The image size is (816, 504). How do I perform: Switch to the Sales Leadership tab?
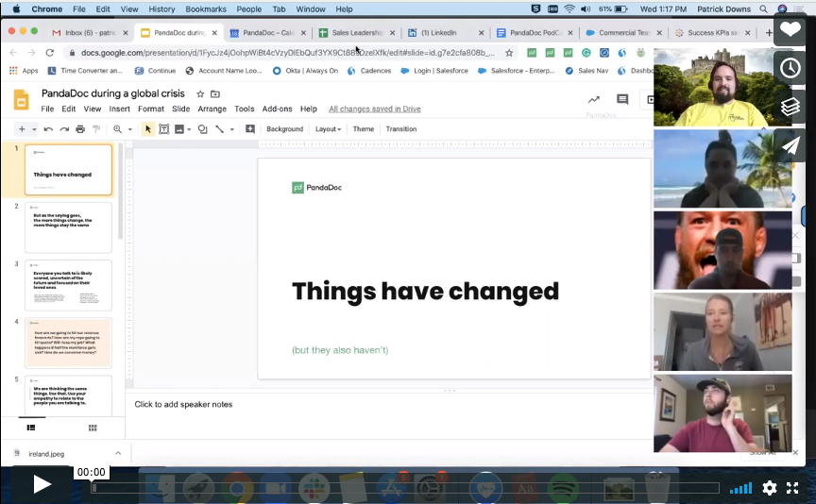(x=356, y=33)
